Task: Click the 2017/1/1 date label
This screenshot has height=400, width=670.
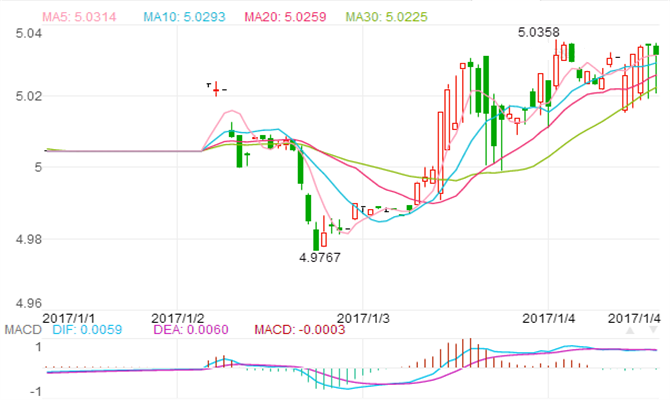Action: click(x=69, y=318)
